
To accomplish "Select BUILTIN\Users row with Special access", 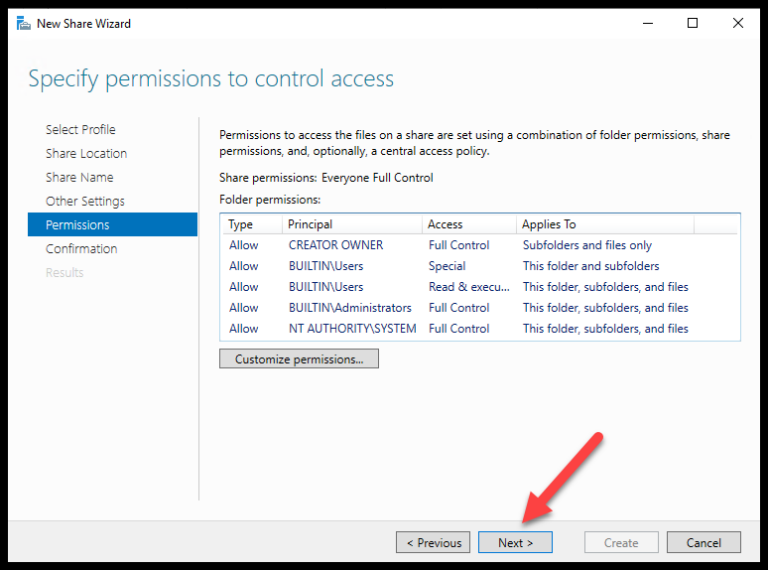I will pos(480,266).
